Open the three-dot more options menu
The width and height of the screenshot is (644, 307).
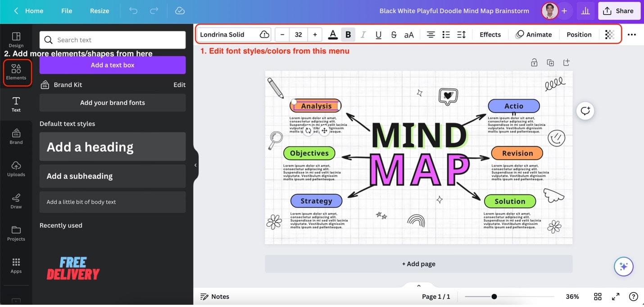632,35
